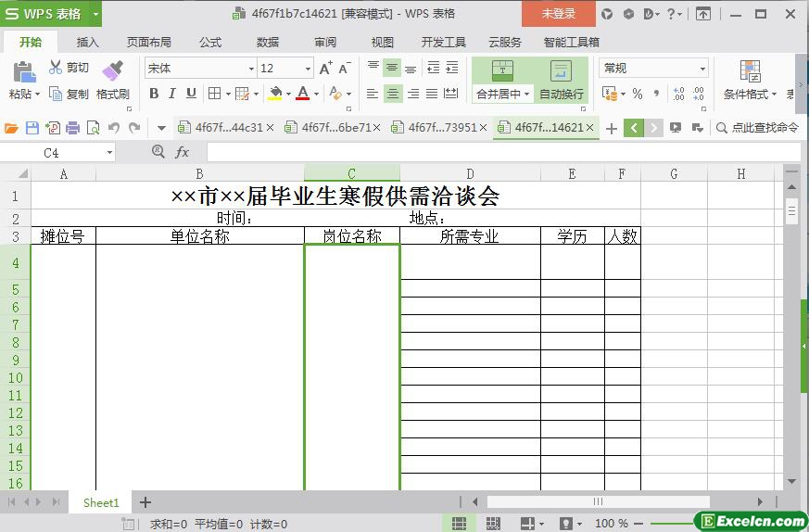
Task: Select the Sheet1 worksheet tab
Action: 101,502
